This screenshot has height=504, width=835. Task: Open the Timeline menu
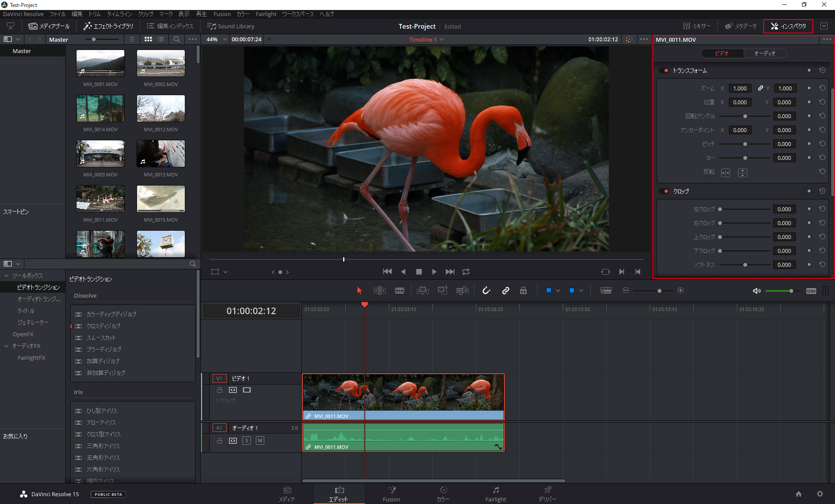[x=119, y=14]
